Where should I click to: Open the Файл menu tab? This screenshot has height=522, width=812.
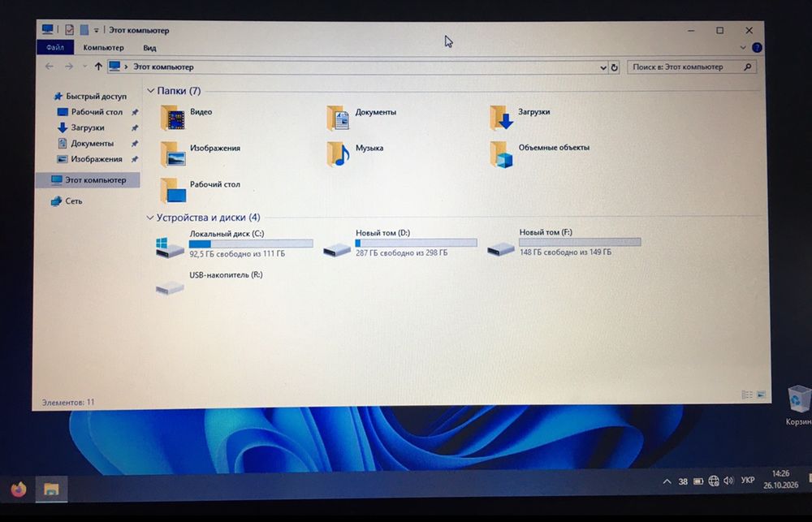coord(55,47)
